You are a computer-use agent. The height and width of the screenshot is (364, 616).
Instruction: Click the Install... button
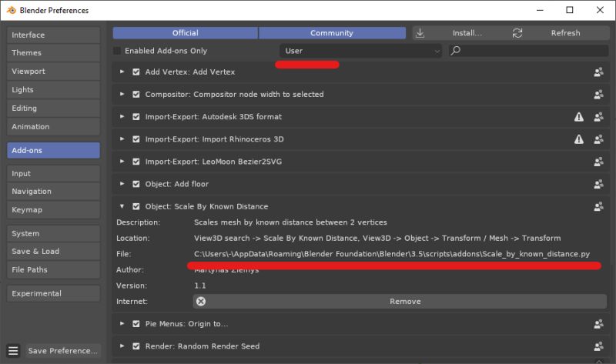click(459, 33)
